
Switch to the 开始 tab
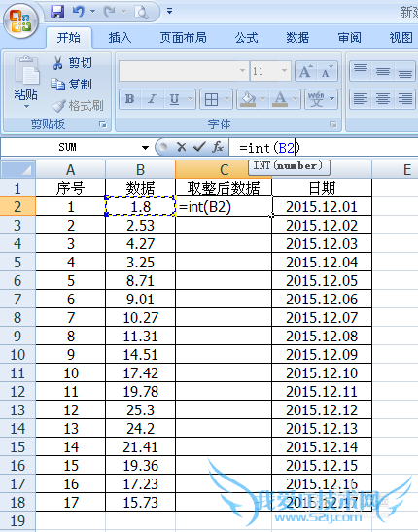(x=69, y=38)
